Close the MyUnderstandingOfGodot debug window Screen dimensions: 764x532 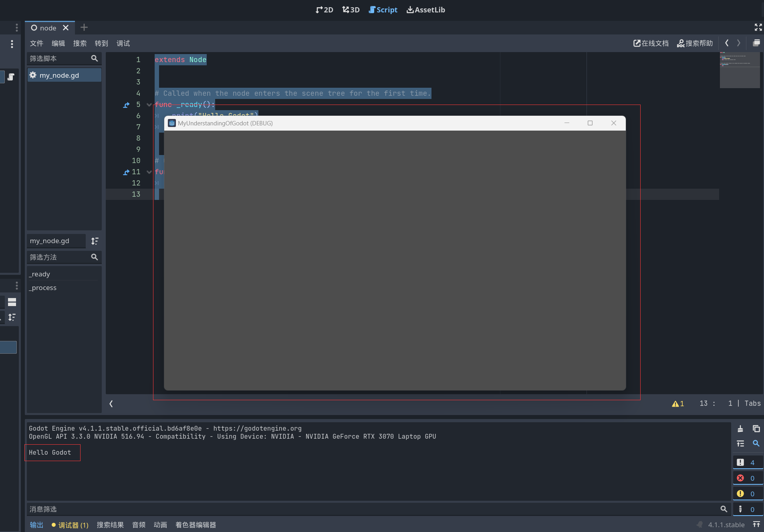click(614, 123)
